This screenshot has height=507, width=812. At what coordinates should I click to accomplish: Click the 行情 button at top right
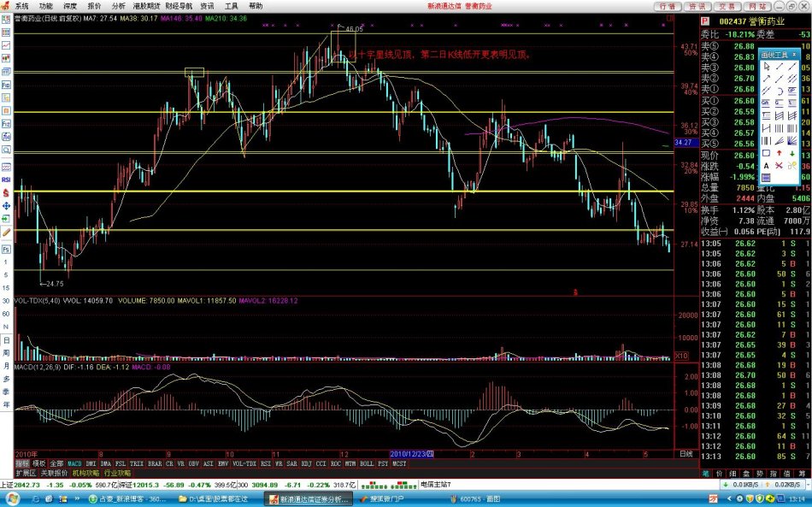click(x=668, y=6)
